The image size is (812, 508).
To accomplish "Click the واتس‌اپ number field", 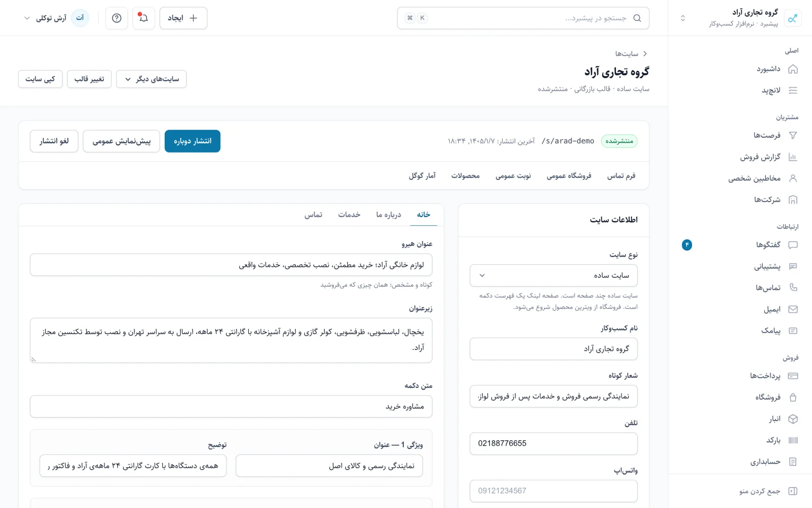I will point(554,491).
